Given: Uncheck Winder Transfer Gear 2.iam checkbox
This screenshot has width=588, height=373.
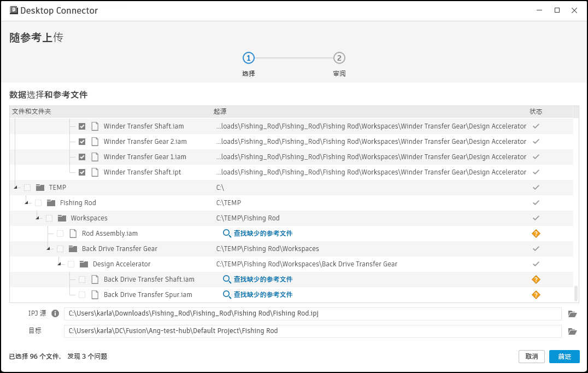Looking at the screenshot, I should tap(82, 142).
